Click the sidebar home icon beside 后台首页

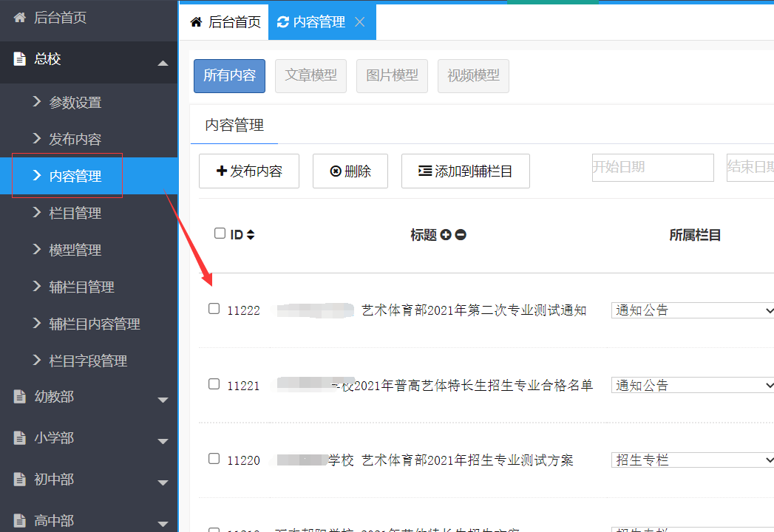pyautogui.click(x=20, y=18)
